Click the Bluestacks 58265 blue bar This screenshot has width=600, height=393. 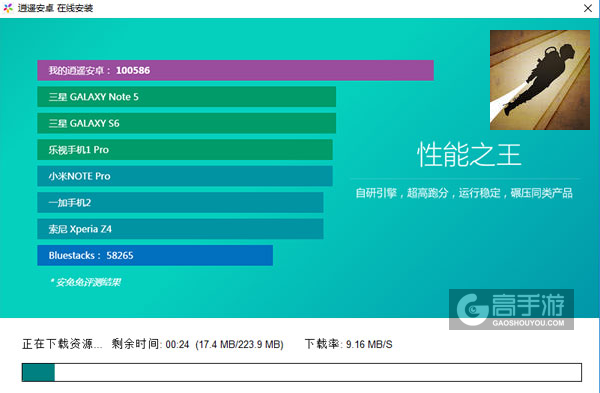(x=155, y=255)
